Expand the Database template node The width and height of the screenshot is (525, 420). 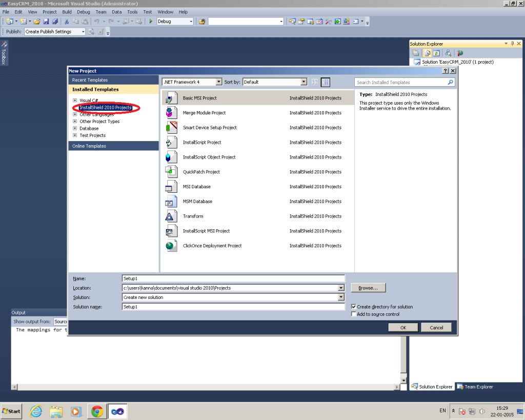pyautogui.click(x=75, y=128)
